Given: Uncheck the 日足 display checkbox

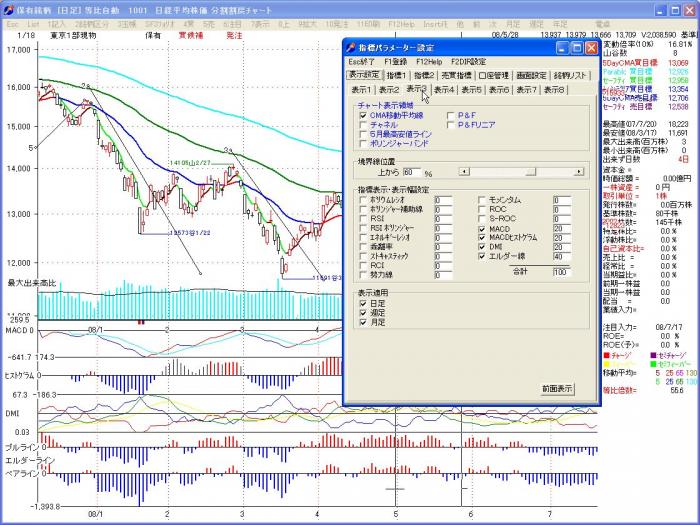Looking at the screenshot, I should [363, 304].
